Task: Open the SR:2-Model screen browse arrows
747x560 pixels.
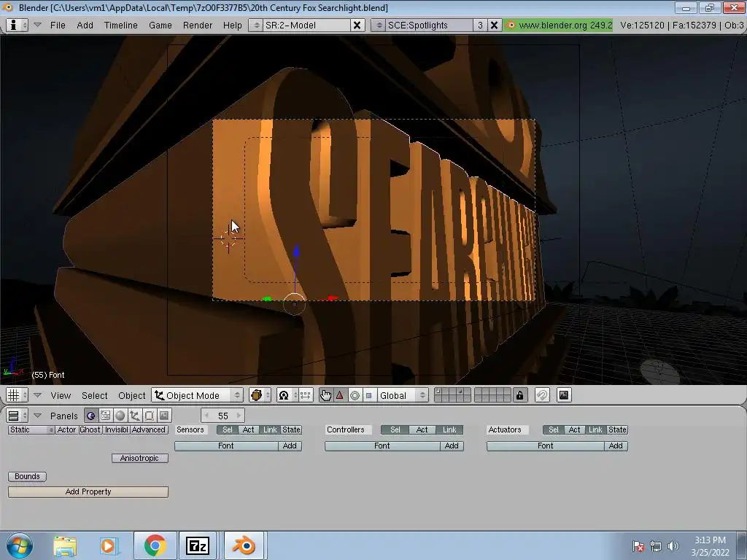Action: tap(256, 26)
